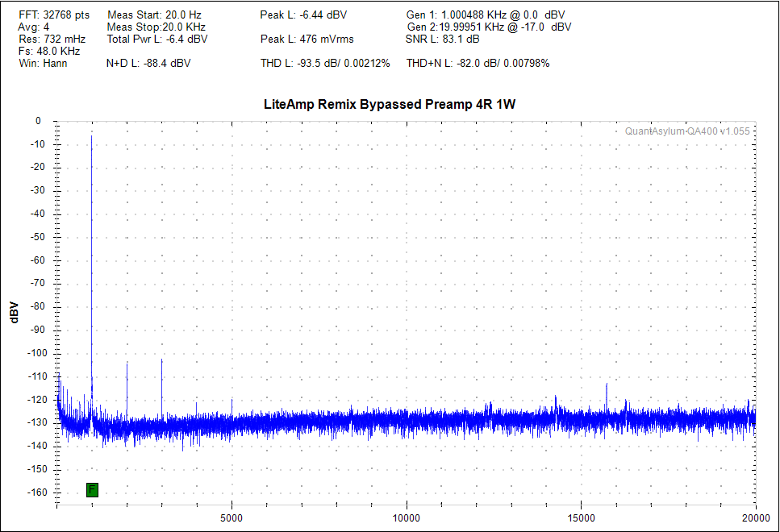
Task: Click the 0 y-axis label
Action: click(x=38, y=121)
